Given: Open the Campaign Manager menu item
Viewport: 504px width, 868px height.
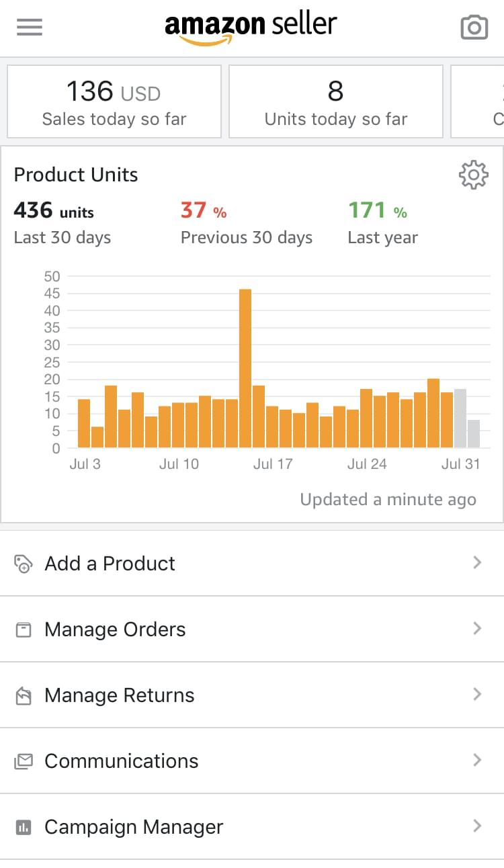Looking at the screenshot, I should point(252,827).
